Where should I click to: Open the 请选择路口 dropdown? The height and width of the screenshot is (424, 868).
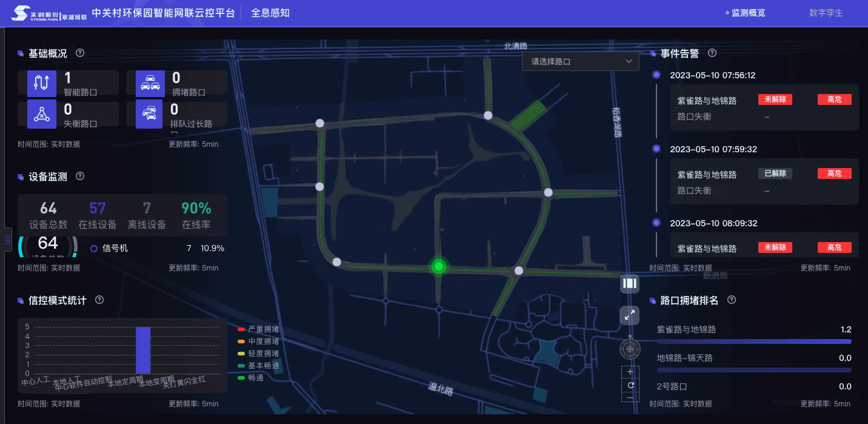click(x=581, y=61)
